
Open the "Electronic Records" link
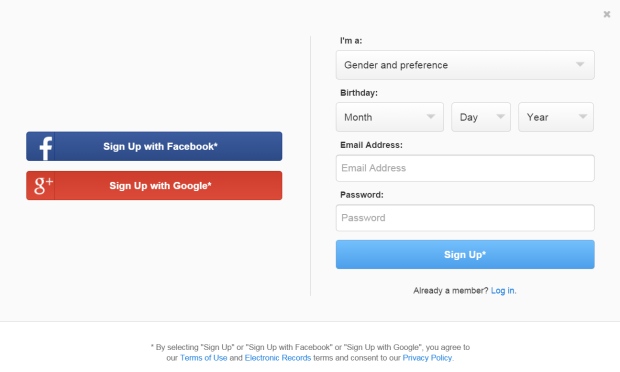(x=278, y=358)
